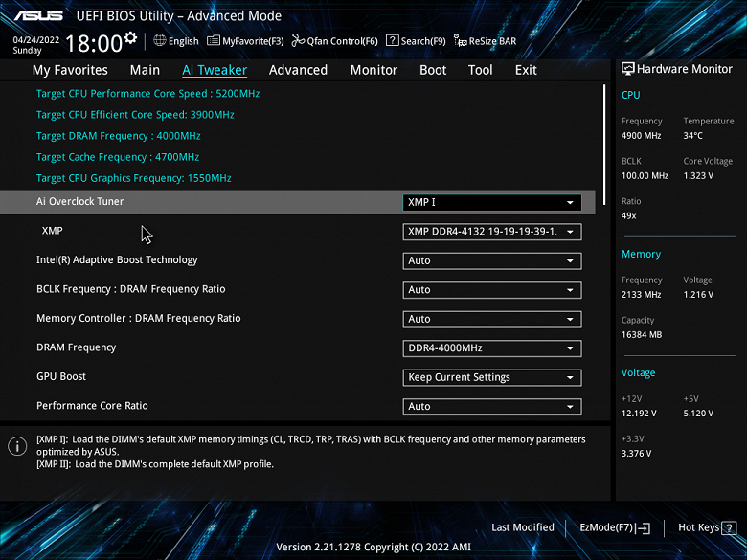Open the Tool tab
The image size is (747, 560).
[x=480, y=70]
